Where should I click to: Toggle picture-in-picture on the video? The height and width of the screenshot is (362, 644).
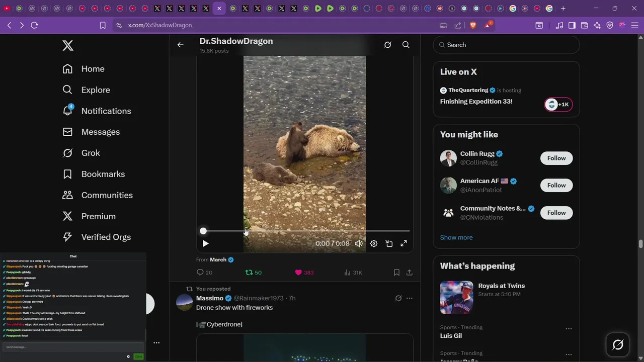[x=389, y=243]
